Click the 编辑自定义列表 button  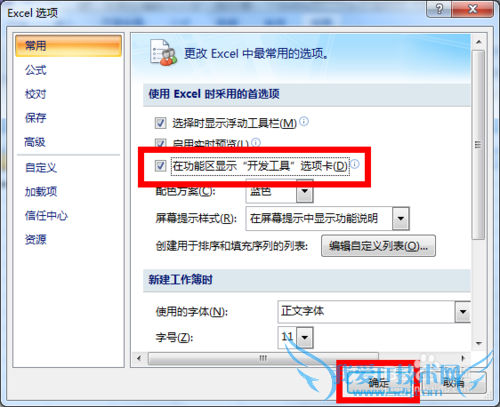(x=378, y=246)
